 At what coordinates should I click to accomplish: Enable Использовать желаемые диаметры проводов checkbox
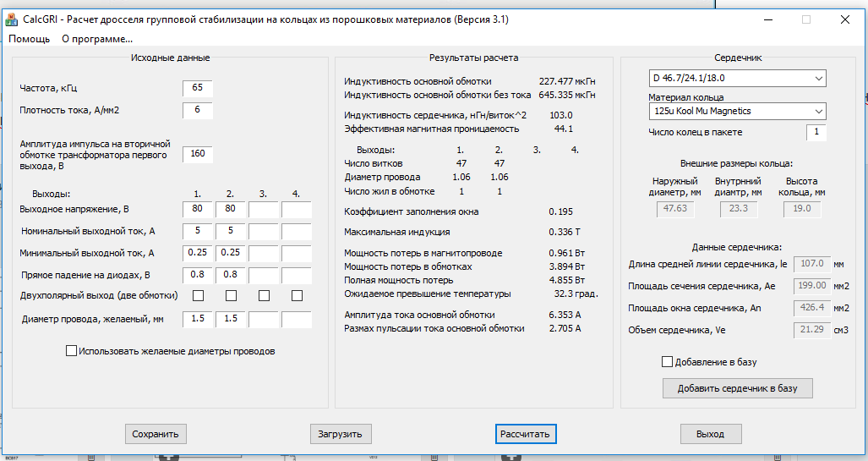coord(72,351)
